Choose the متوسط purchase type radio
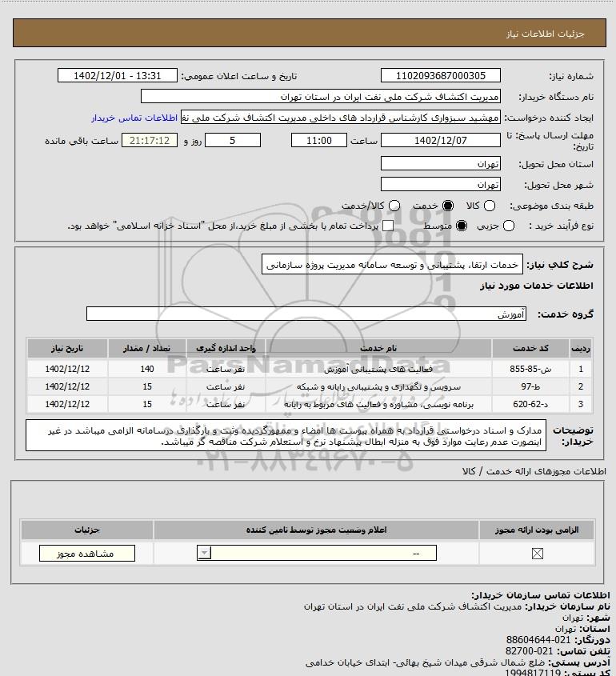The image size is (616, 676). [462, 226]
